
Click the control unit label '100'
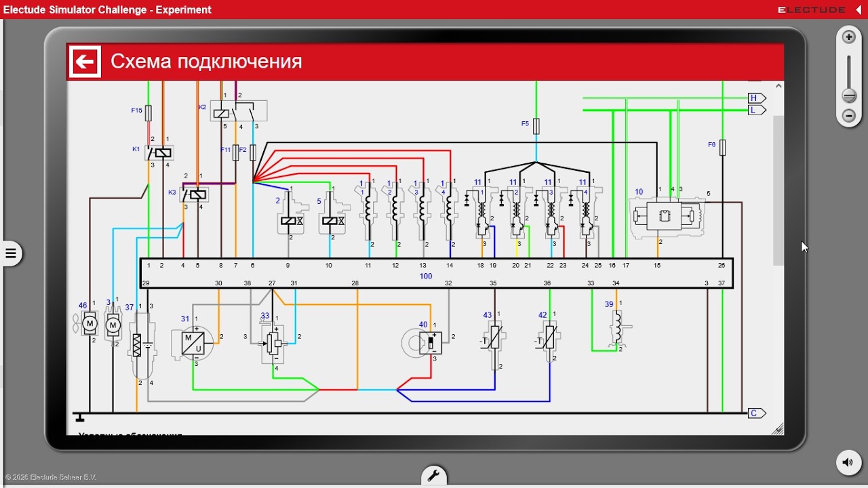[x=426, y=276]
